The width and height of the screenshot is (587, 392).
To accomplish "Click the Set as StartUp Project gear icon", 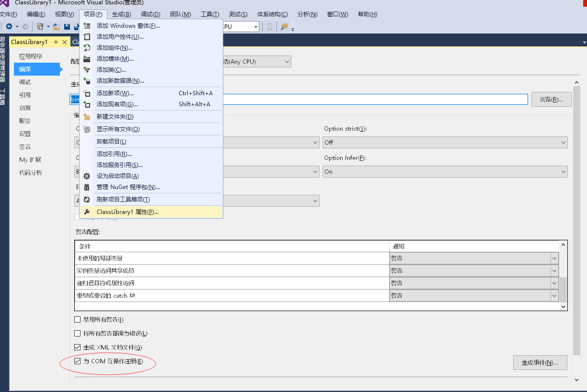I will click(87, 176).
